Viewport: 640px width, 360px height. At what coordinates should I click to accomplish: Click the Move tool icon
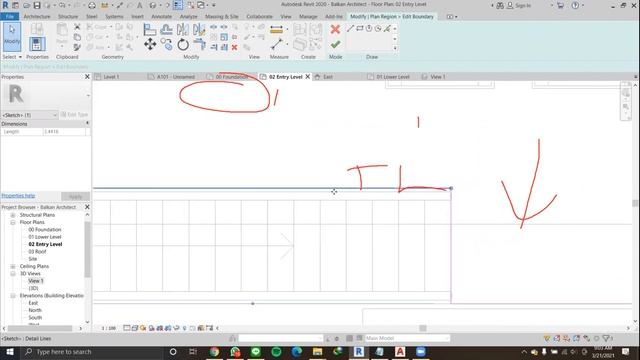pyautogui.click(x=150, y=44)
